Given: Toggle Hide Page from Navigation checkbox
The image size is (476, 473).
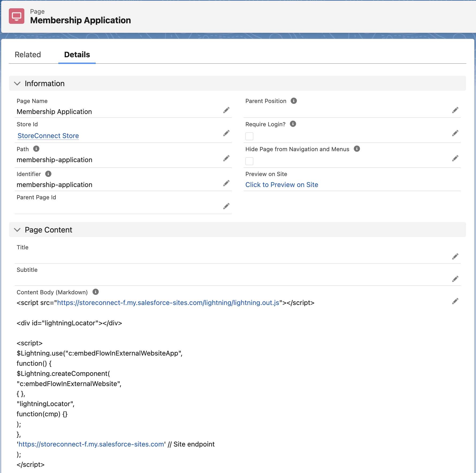Looking at the screenshot, I should click(249, 161).
